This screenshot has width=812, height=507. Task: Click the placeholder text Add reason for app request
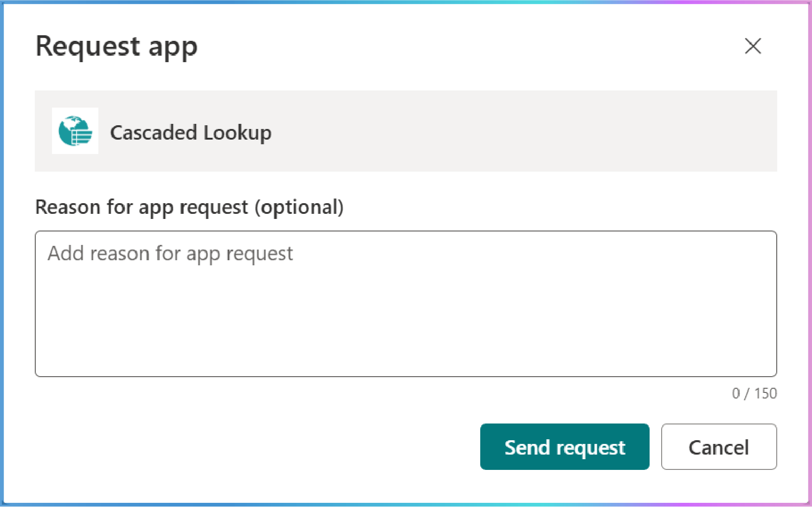[170, 254]
